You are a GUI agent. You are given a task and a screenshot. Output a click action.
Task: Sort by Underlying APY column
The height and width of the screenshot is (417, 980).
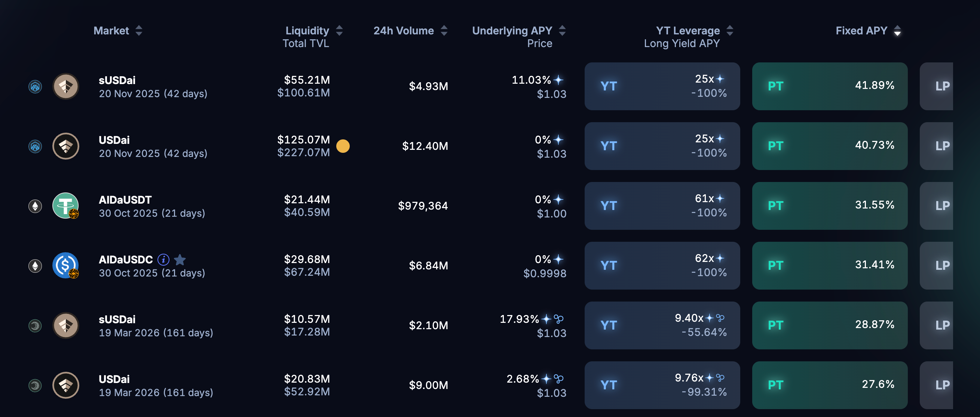(x=562, y=31)
